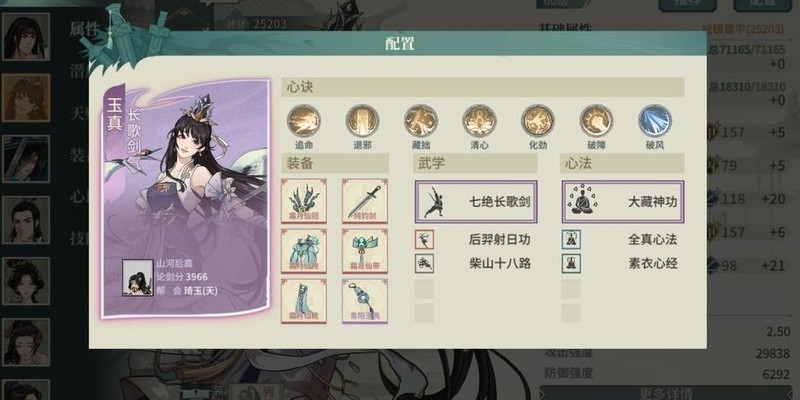This screenshot has height=400, width=800.
Task: Click the empty third martial art slot
Action: 424,289
